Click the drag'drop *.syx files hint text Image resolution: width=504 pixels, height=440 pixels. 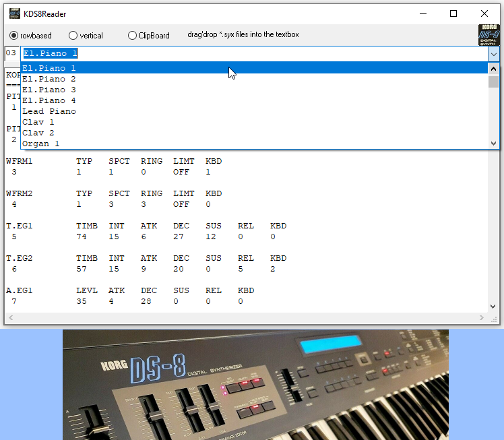click(243, 34)
